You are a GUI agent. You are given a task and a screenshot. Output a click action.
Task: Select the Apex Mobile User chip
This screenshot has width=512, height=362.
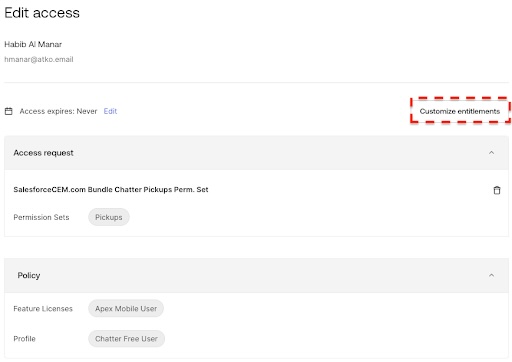click(x=126, y=308)
